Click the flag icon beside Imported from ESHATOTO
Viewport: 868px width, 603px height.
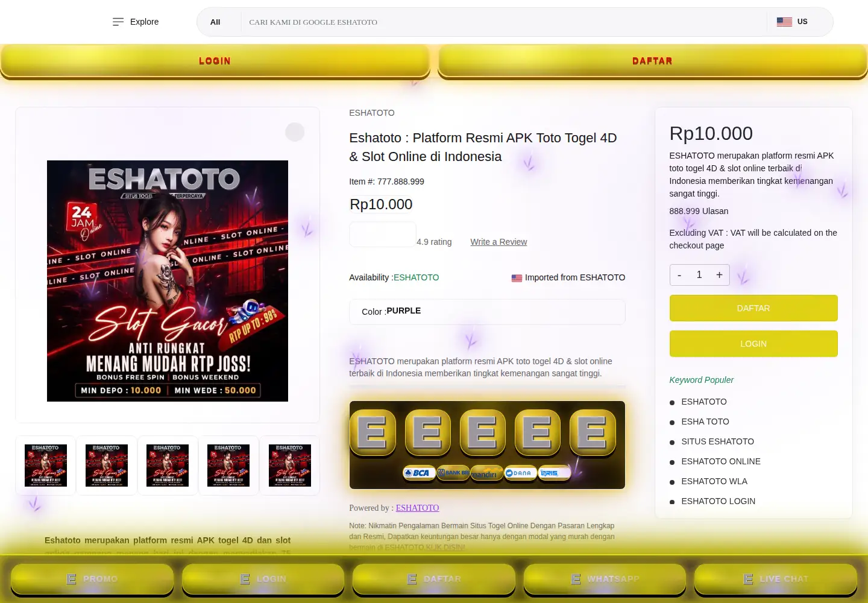tap(517, 278)
